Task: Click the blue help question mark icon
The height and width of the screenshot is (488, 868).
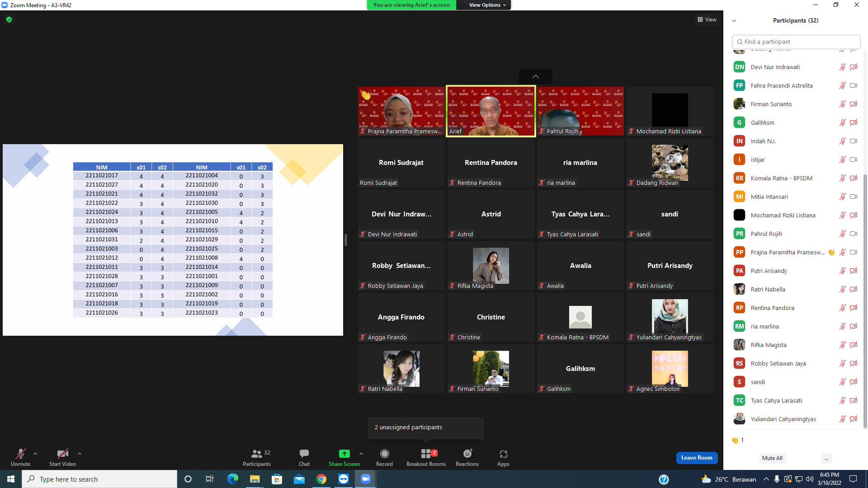Action: tap(664, 479)
